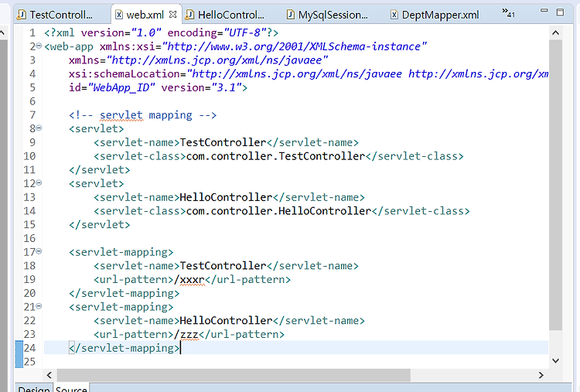The width and height of the screenshot is (580, 392).
Task: Click com.controller.HelloController class name
Action: coord(278,211)
